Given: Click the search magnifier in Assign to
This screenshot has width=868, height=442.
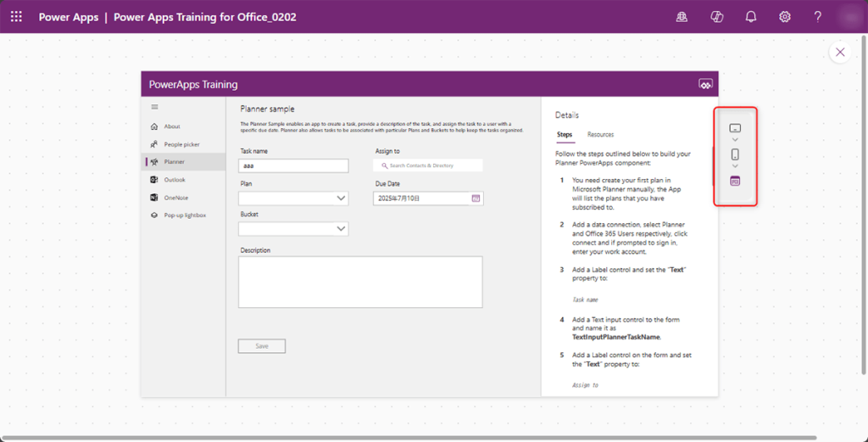Looking at the screenshot, I should point(384,165).
